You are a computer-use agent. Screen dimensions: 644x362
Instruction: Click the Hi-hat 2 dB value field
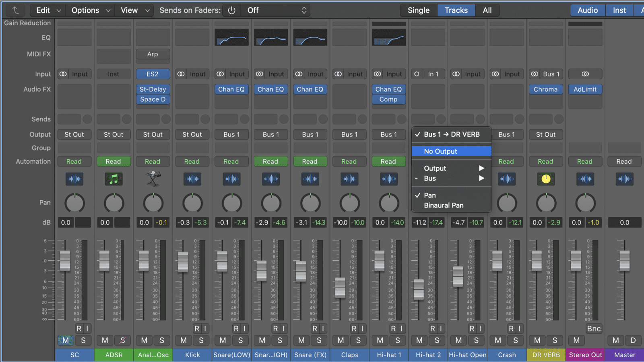point(419,222)
